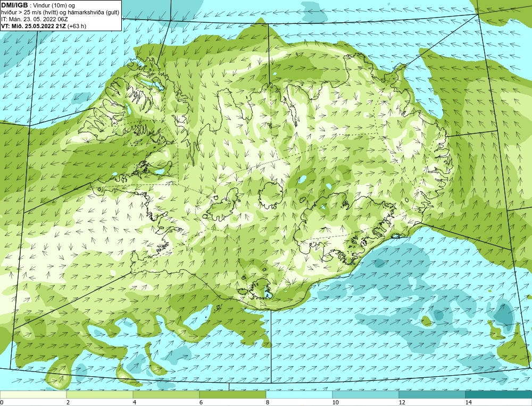Click the 'Vindur (10m) og' text

(x=55, y=6)
